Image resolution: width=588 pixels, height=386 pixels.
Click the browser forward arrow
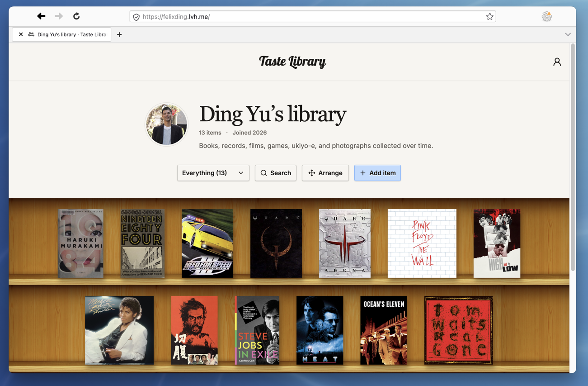click(59, 16)
